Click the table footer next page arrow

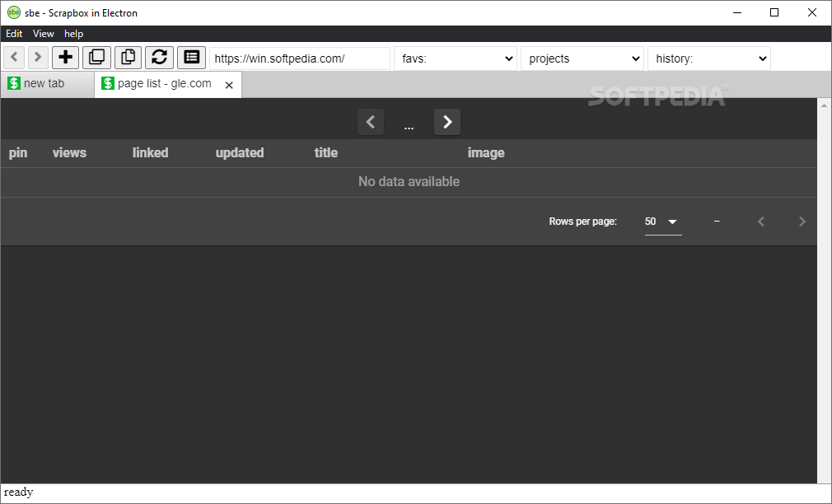[x=802, y=222]
